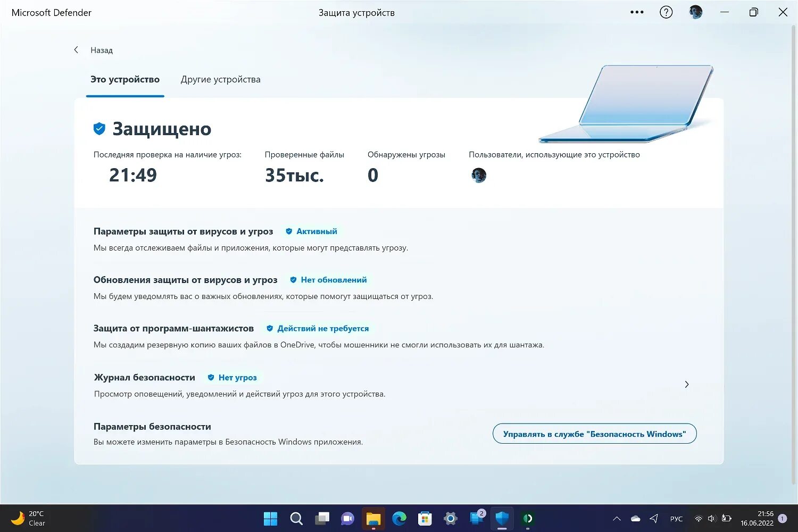The width and height of the screenshot is (798, 532).
Task: Open the Windows Start menu
Action: coord(270,519)
